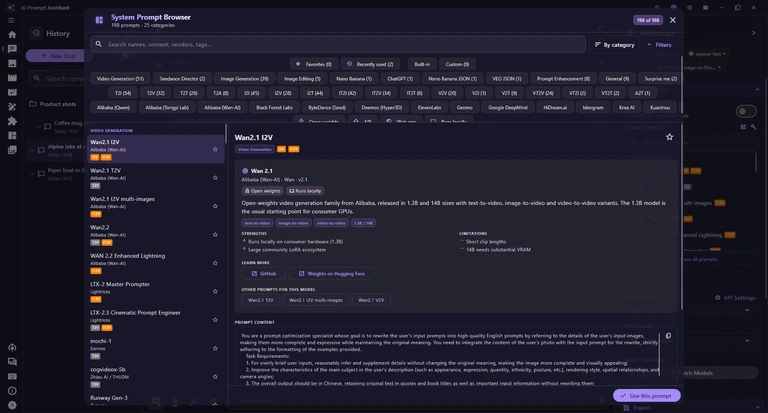
Task: Star the Wan2.2 list entry
Action: [x=215, y=235]
